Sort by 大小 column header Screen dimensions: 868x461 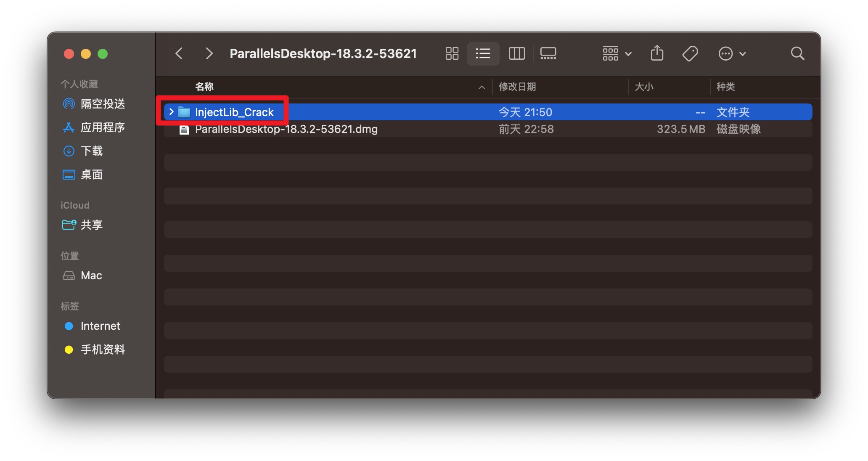click(x=643, y=87)
